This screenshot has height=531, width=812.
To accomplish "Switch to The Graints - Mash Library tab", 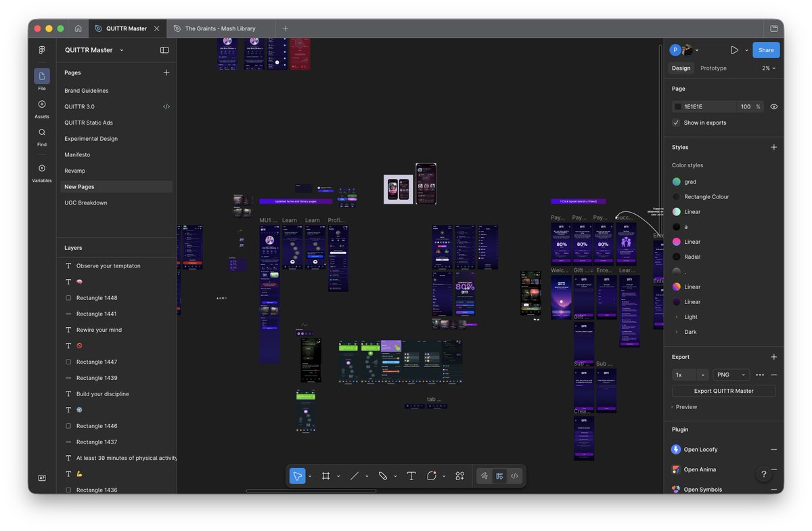I will [221, 28].
